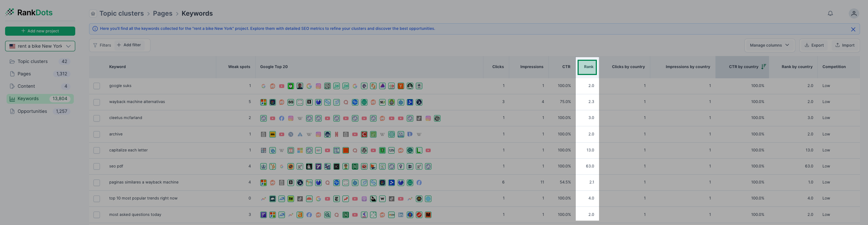Click keyword text 'cleetus mcfarland'
Screen dimensions: 868x225
tap(126, 118)
